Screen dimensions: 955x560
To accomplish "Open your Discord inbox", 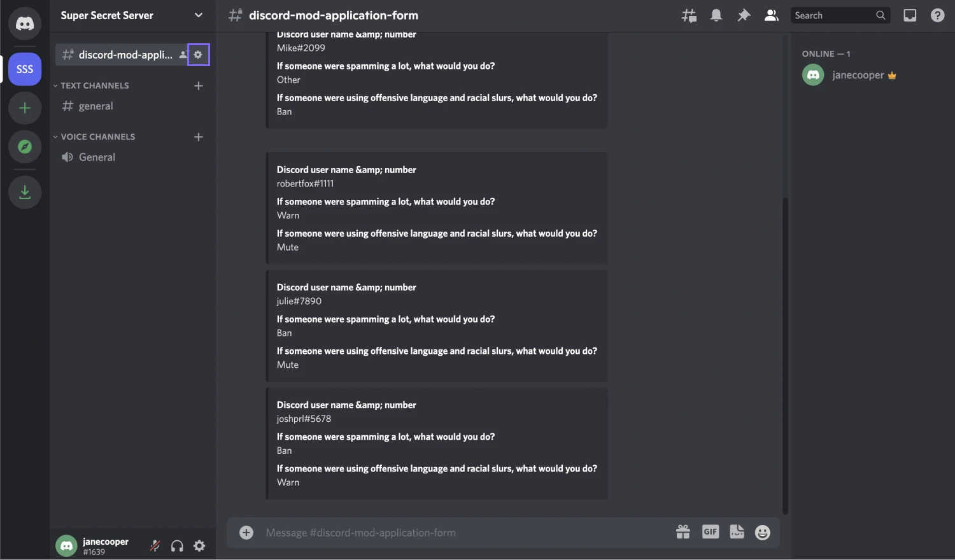I will point(910,15).
